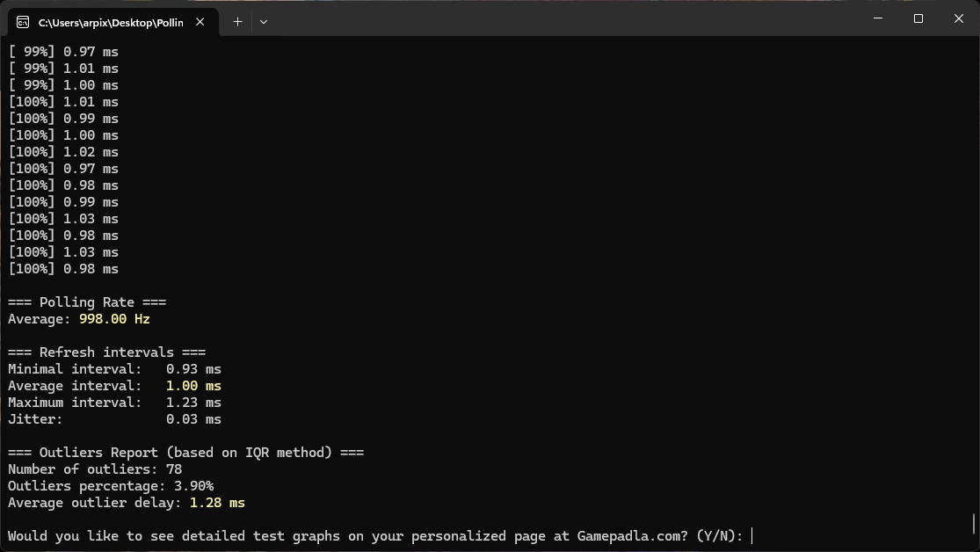This screenshot has height=552, width=980.
Task: Expand the new tab profile dropdown chevron
Action: pos(264,22)
